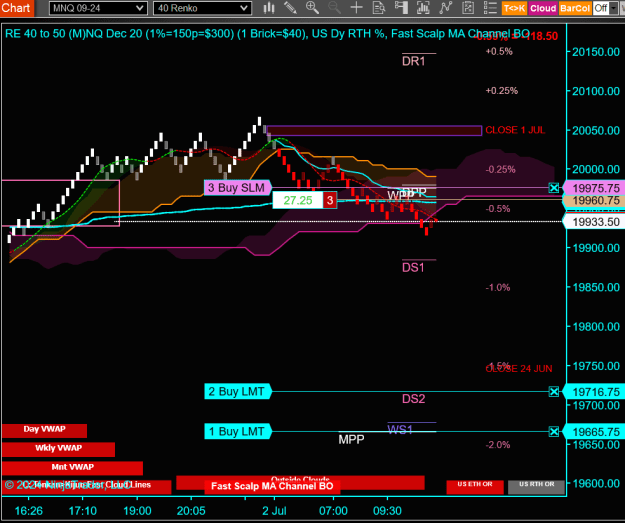The height and width of the screenshot is (523, 625).
Task: Select the drawing tools pencil icon
Action: coord(290,8)
